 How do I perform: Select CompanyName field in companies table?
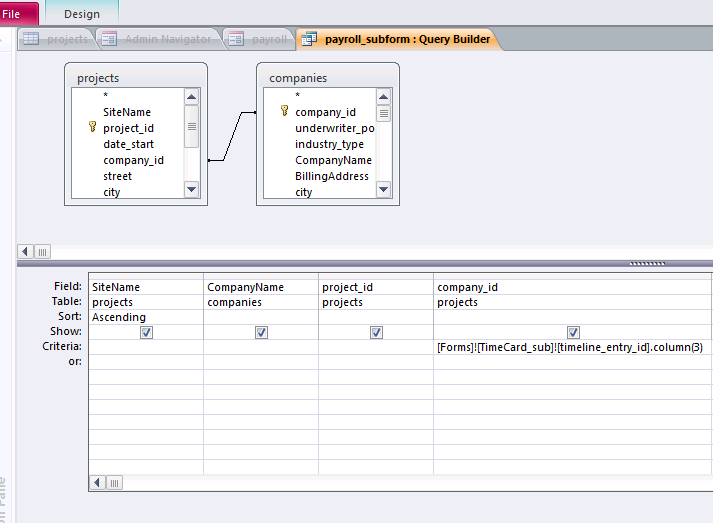pos(332,160)
